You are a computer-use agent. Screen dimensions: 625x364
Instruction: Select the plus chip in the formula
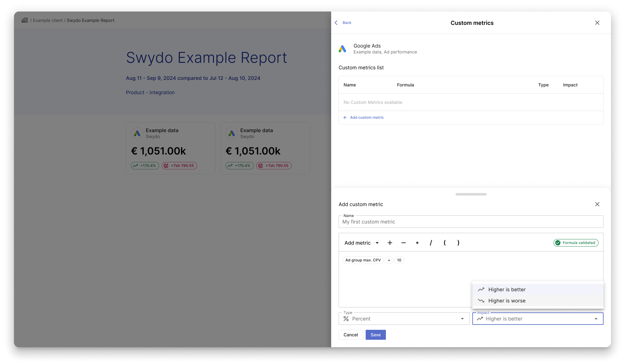pos(389,260)
